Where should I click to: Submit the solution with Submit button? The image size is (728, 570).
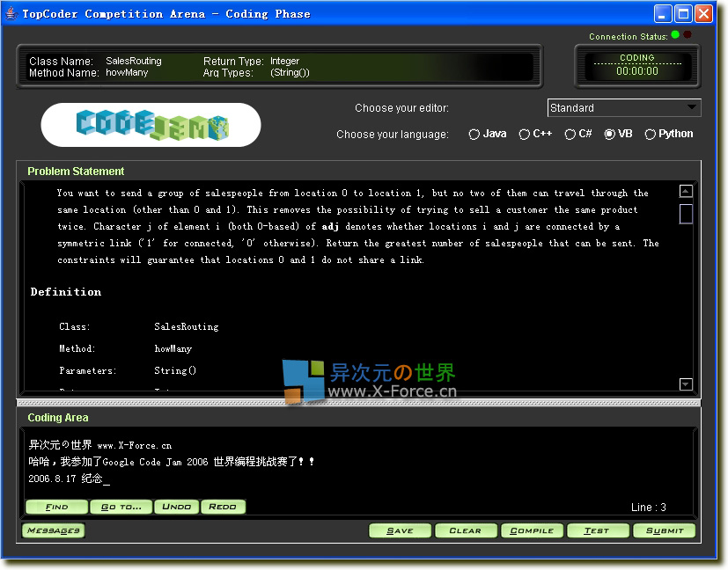click(665, 530)
